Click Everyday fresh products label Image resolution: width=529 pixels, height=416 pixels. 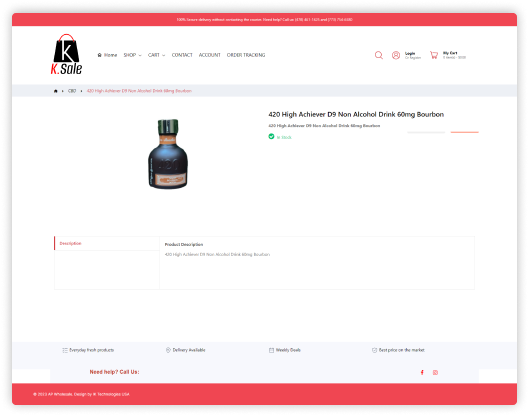coord(91,350)
